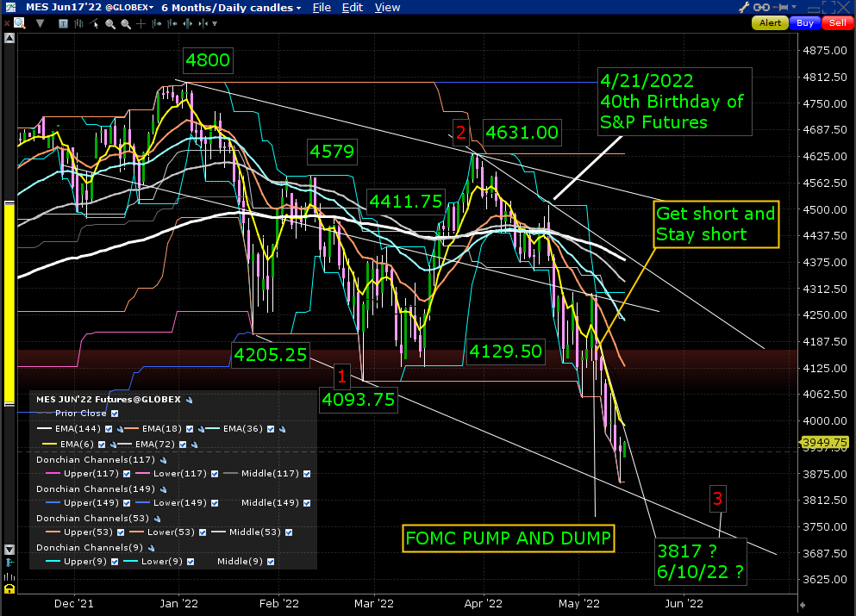This screenshot has height=616, width=856.
Task: Toggle the EMA(144) visibility checkbox
Action: tap(109, 429)
